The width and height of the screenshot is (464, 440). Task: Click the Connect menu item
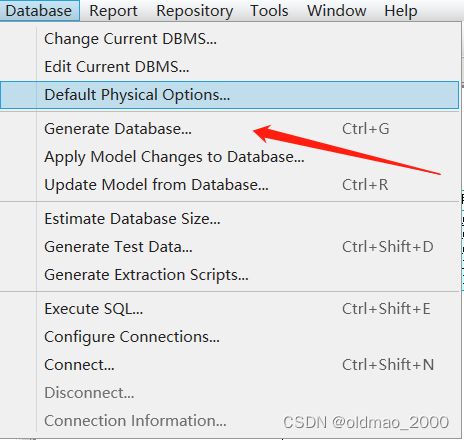pos(230,365)
